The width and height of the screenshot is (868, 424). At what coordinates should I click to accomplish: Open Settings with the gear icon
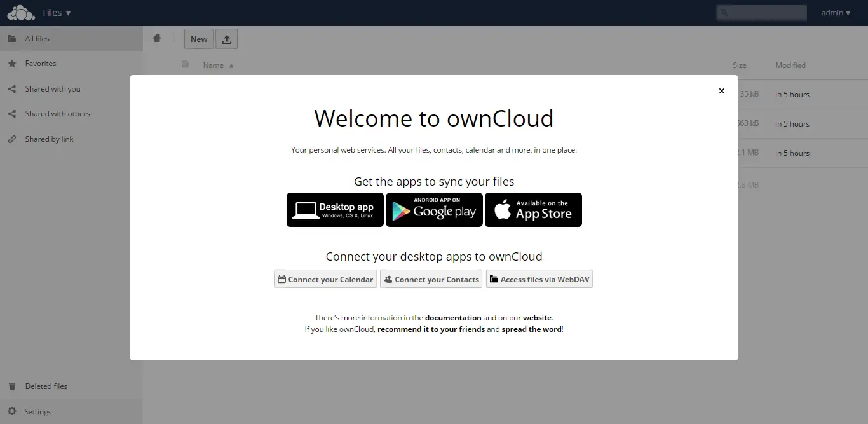[x=12, y=412]
